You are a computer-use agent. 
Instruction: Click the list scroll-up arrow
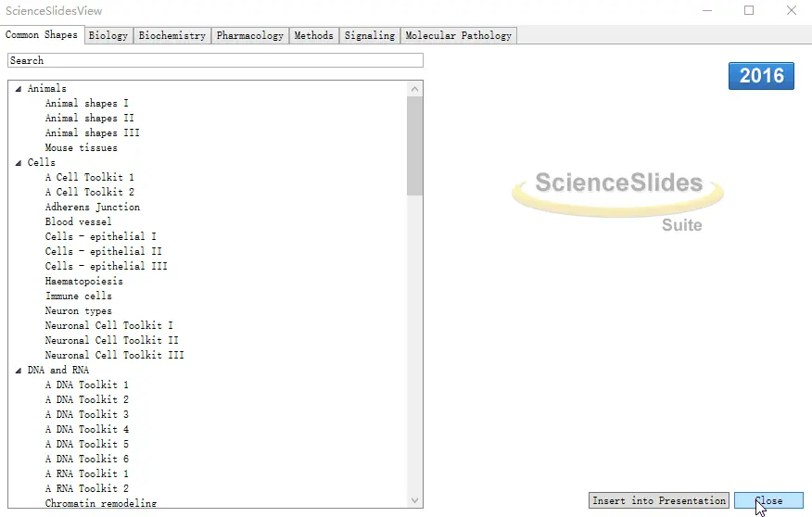tap(414, 89)
